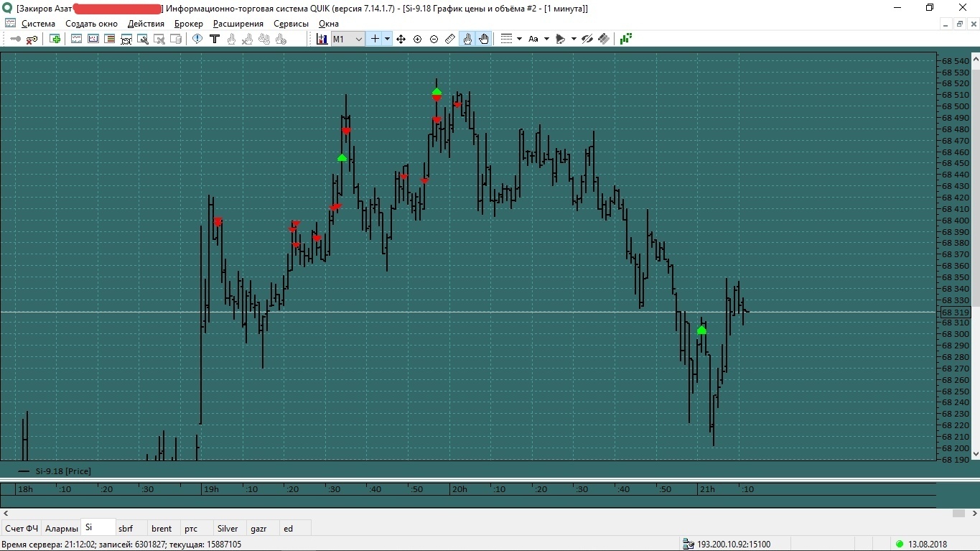Click the alarm bell icon
The image size is (980, 551).
(x=561, y=39)
